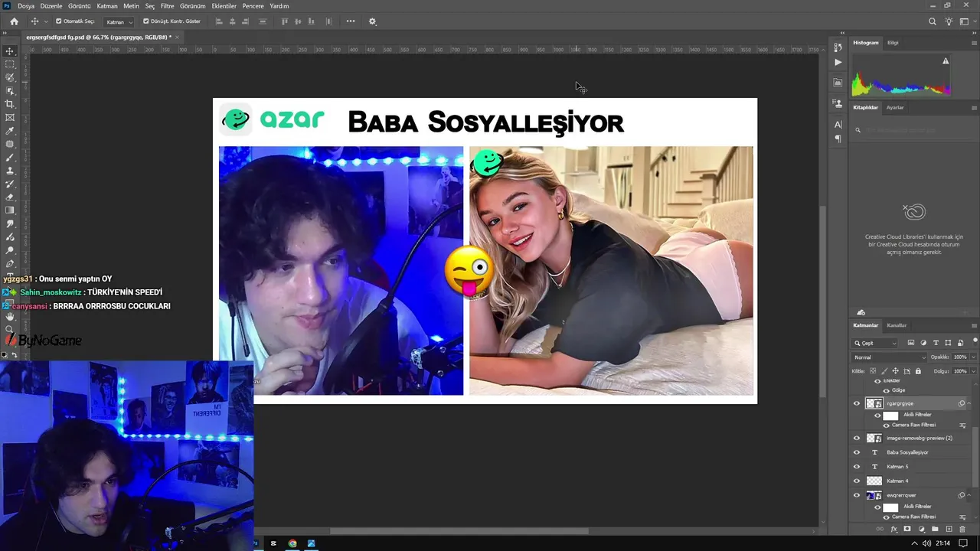This screenshot has height=551, width=980.
Task: Open the Move tool preset picker arrow
Action: tap(46, 21)
